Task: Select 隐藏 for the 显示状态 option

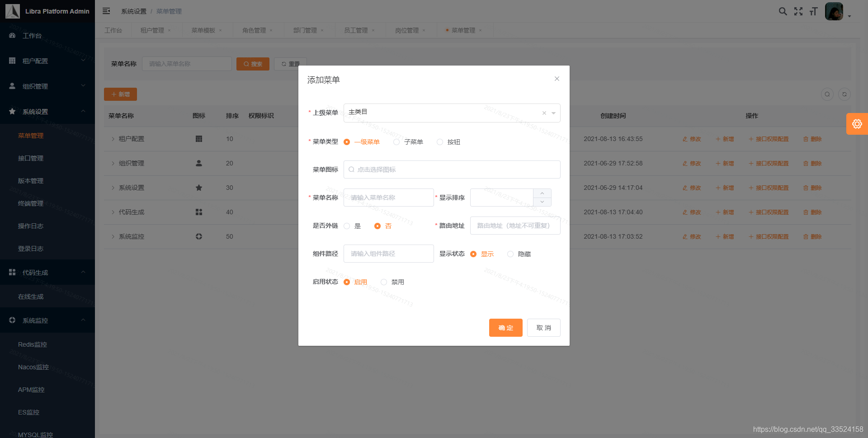Action: [x=510, y=254]
